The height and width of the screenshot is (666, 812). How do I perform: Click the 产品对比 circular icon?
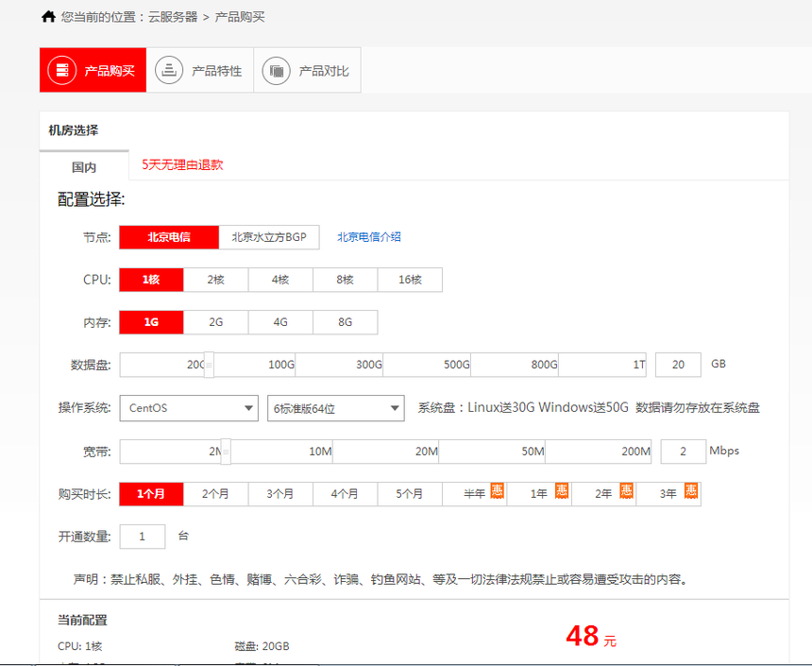276,70
